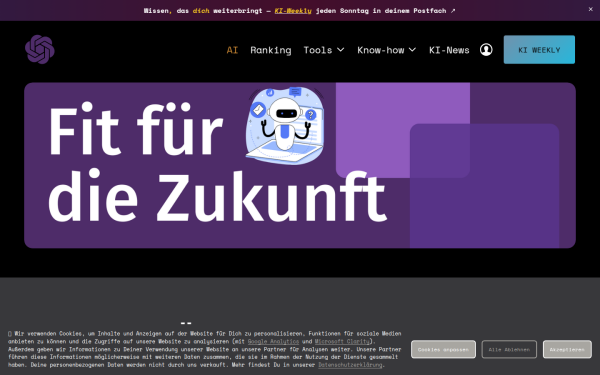Expand the Tools dropdown menu
The image size is (600, 375).
point(324,50)
